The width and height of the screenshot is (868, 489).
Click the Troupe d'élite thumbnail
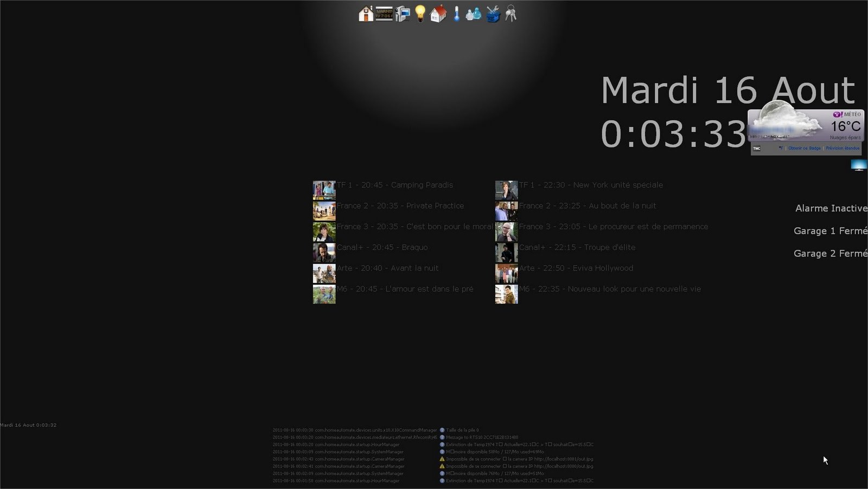click(x=506, y=253)
